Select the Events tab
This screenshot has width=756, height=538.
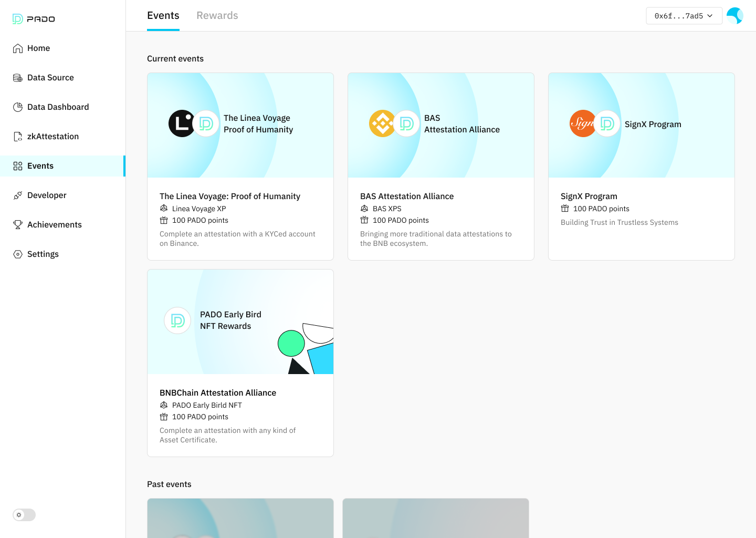(x=163, y=16)
